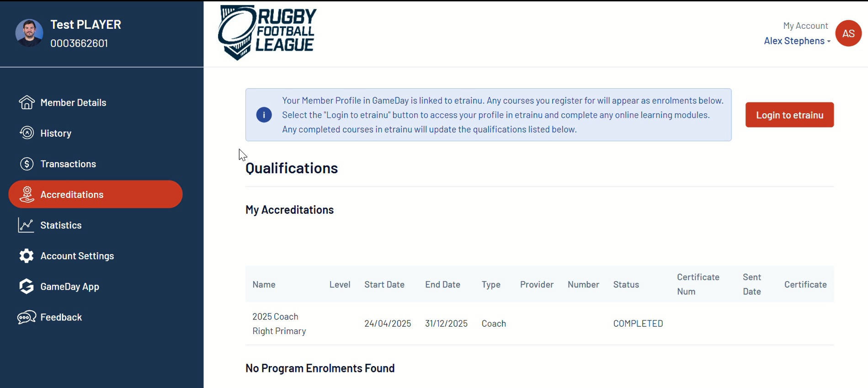Open the Transactions section
Image resolution: width=868 pixels, height=388 pixels.
[68, 164]
